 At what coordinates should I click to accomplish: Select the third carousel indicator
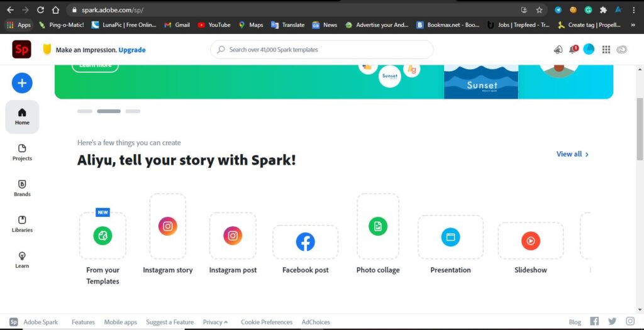click(x=133, y=111)
